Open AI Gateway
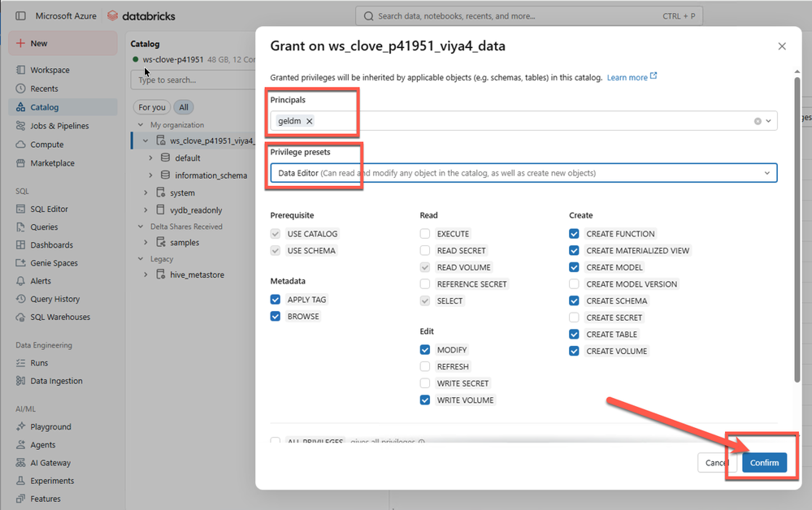This screenshot has height=510, width=812. pos(50,463)
